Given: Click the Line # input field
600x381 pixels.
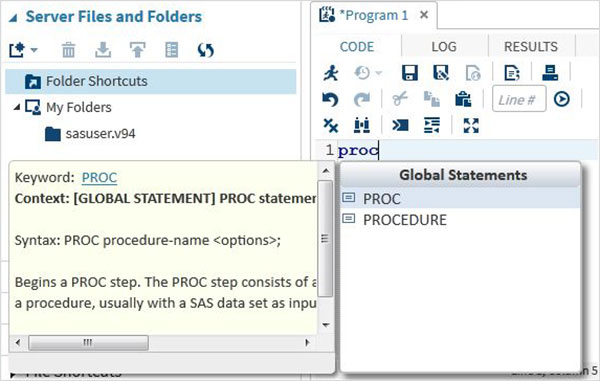Looking at the screenshot, I should click(519, 99).
